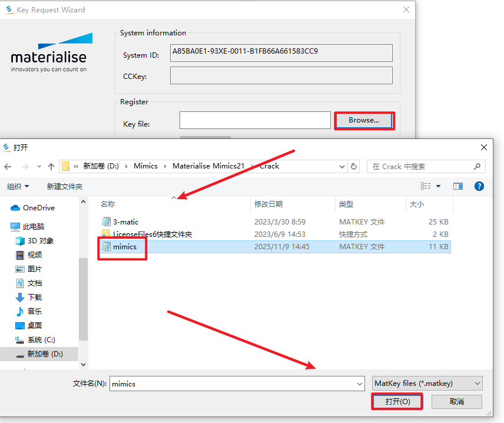Select the 3-matic matkey file
Viewport: 504px width, 423px height.
(125, 222)
